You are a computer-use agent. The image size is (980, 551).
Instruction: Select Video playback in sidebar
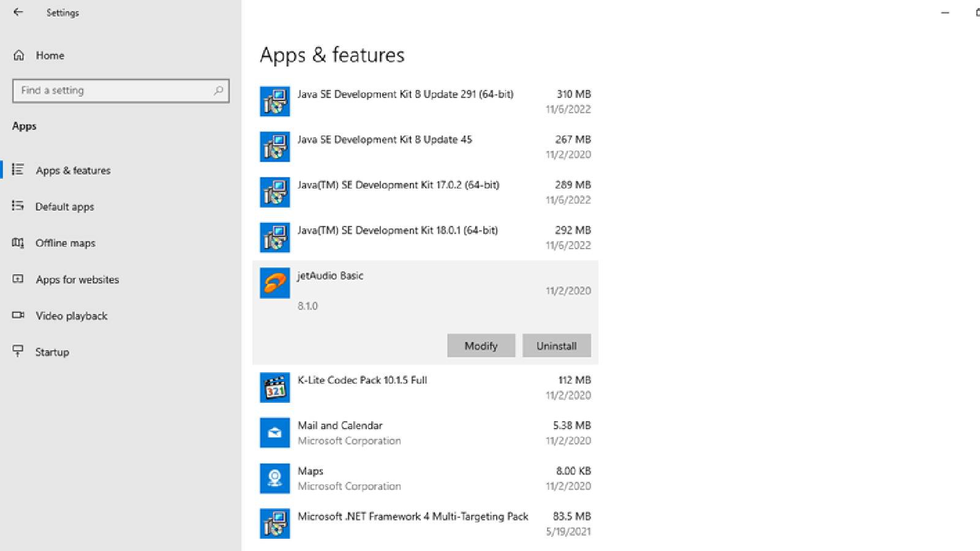[71, 316]
